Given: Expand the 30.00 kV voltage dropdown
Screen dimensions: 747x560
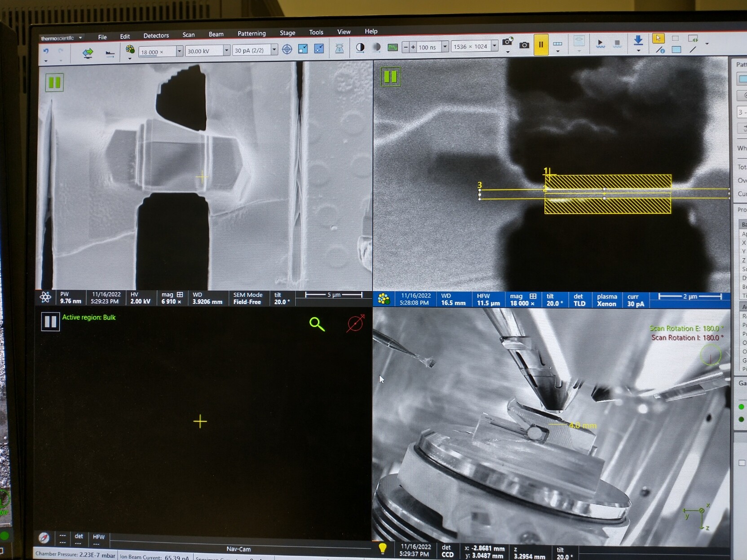Looking at the screenshot, I should click(x=226, y=50).
